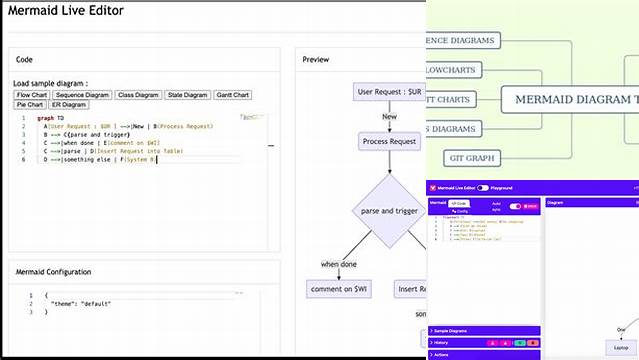Toggle the Auto sync switch
This screenshot has height=360, width=639.
(515, 206)
